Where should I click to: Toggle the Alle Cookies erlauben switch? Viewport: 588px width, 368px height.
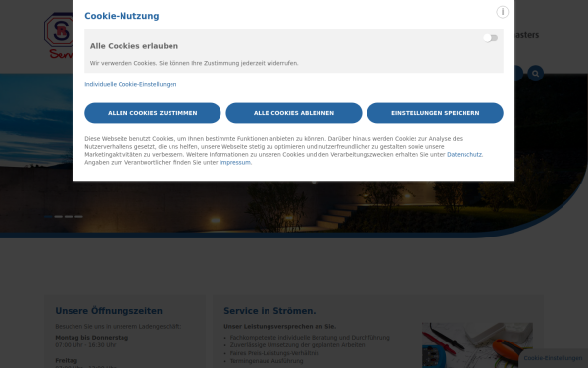(491, 38)
